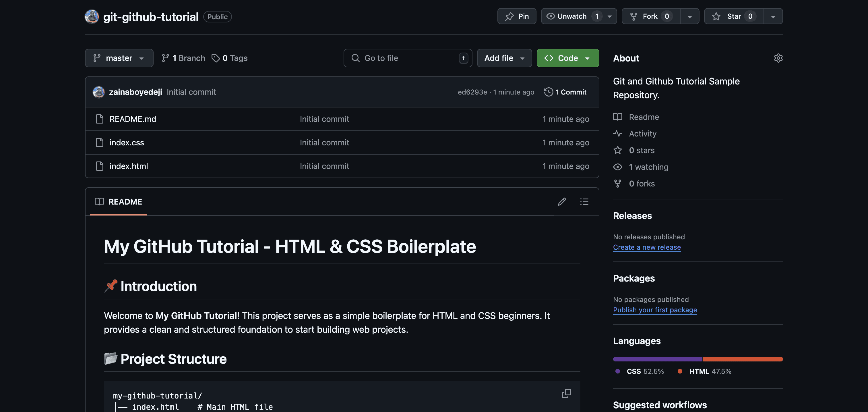Click the purple CSS language bar segment

point(657,359)
